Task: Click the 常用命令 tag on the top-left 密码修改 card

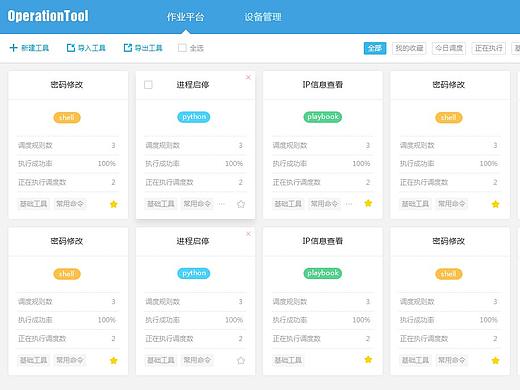Action: pos(70,204)
